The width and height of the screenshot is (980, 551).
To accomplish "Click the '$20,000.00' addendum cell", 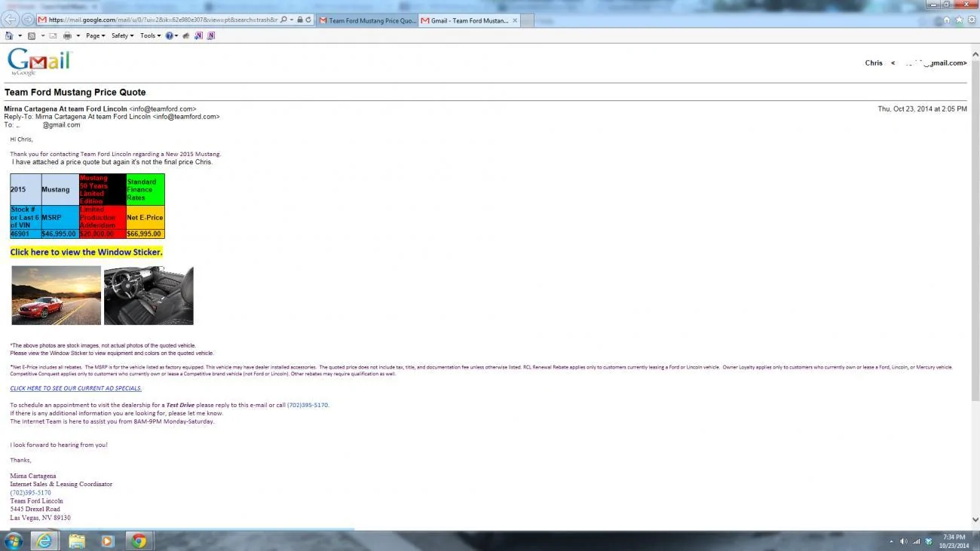I will point(103,234).
